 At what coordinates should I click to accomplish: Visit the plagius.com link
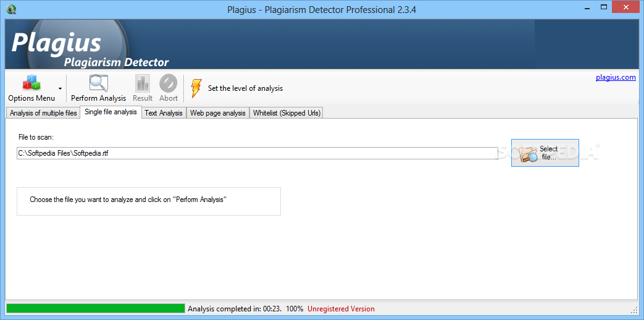(616, 77)
